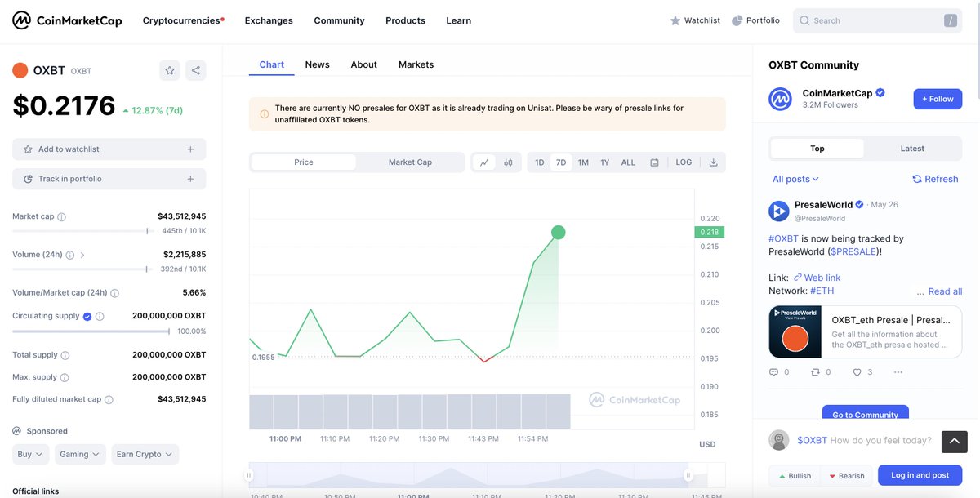
Task: Click the share icon next to OXBT
Action: pyautogui.click(x=196, y=70)
